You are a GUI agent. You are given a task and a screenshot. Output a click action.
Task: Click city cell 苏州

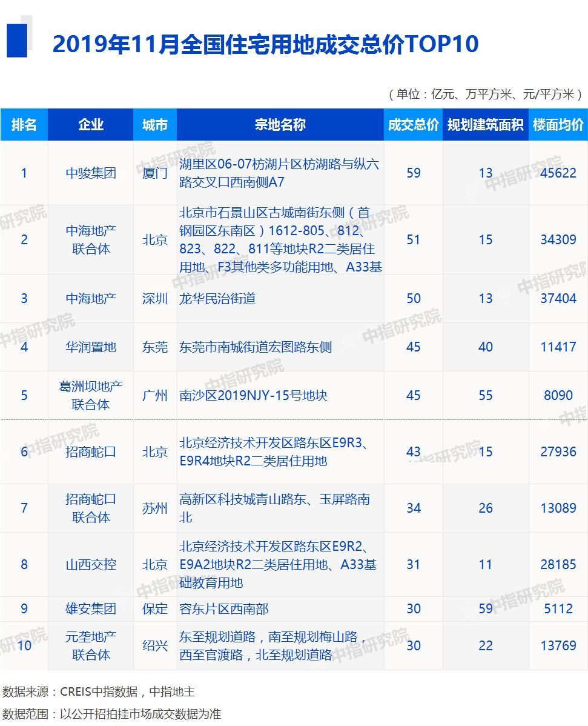pos(155,508)
